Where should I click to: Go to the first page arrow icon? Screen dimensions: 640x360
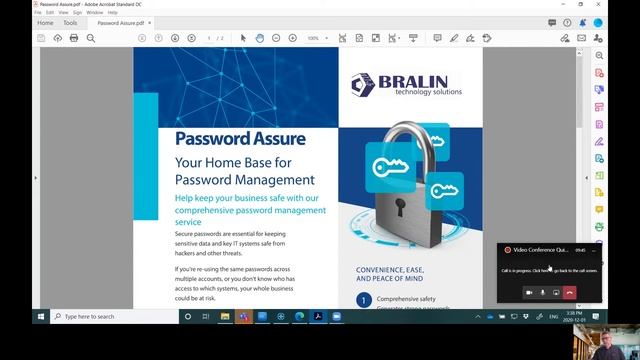pyautogui.click(x=142, y=38)
